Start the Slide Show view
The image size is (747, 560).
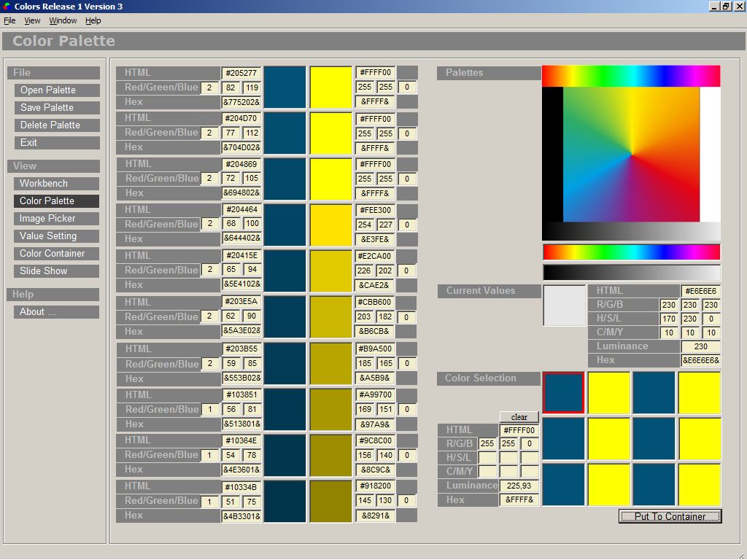click(56, 271)
